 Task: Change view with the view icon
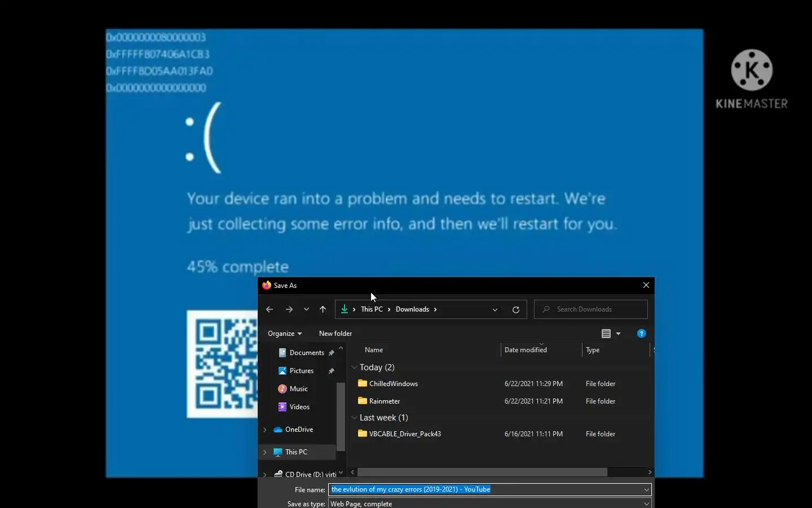click(606, 334)
